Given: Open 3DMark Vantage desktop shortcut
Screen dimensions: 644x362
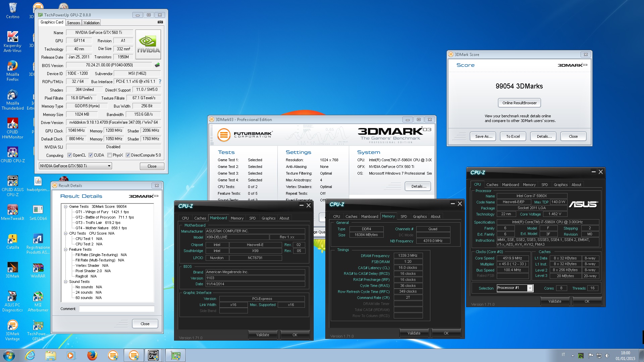Looking at the screenshot, I should click(x=13, y=330).
